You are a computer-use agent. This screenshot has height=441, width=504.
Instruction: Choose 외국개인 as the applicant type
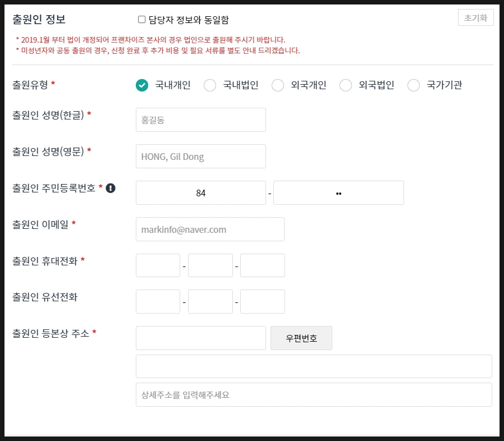click(x=278, y=85)
